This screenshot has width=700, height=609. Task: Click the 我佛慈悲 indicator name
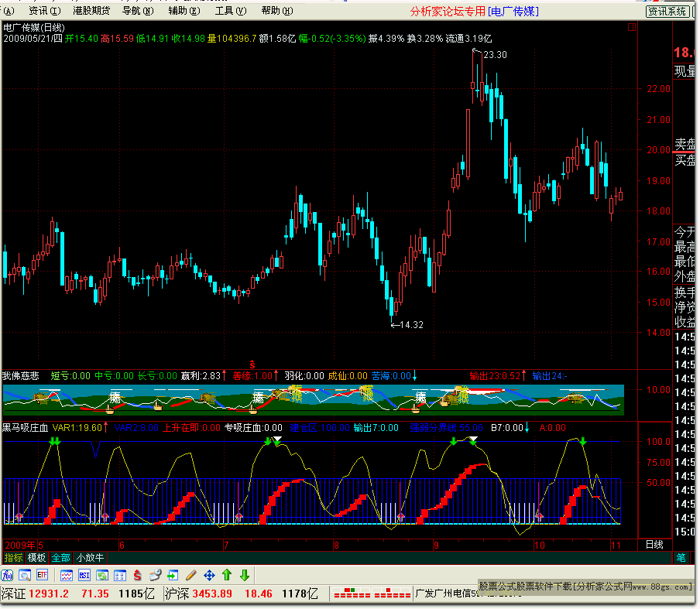[x=21, y=376]
